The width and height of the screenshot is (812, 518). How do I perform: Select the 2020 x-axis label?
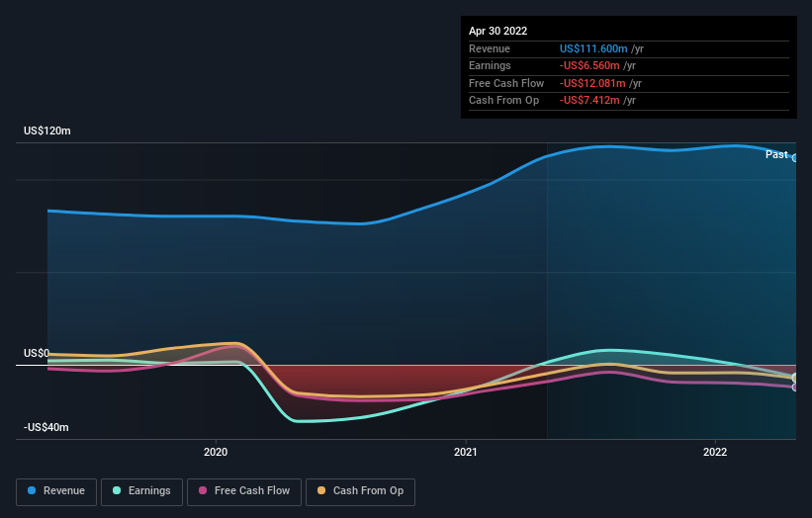216,452
